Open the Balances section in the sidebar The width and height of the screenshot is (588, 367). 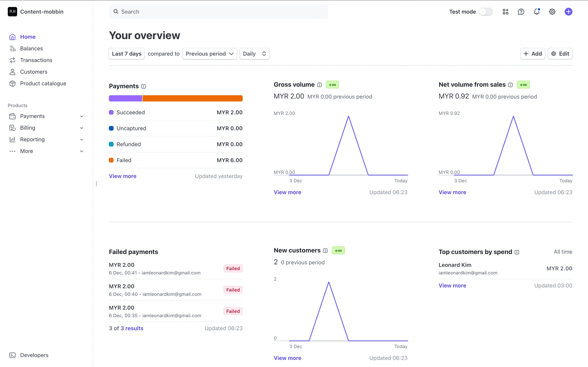coord(31,48)
